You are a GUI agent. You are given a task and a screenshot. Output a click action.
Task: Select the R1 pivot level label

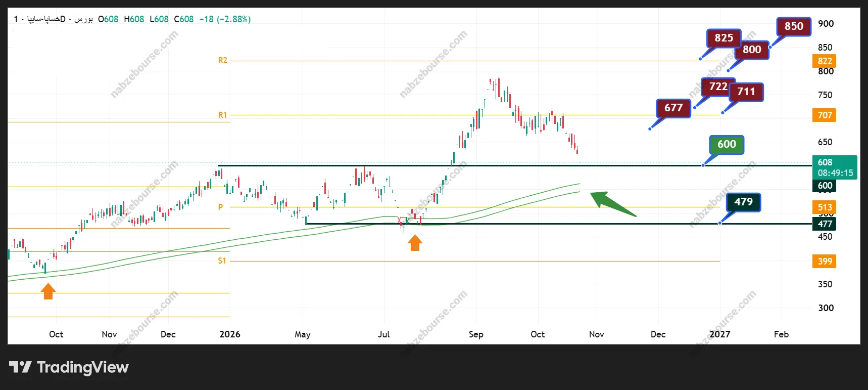[x=223, y=115]
